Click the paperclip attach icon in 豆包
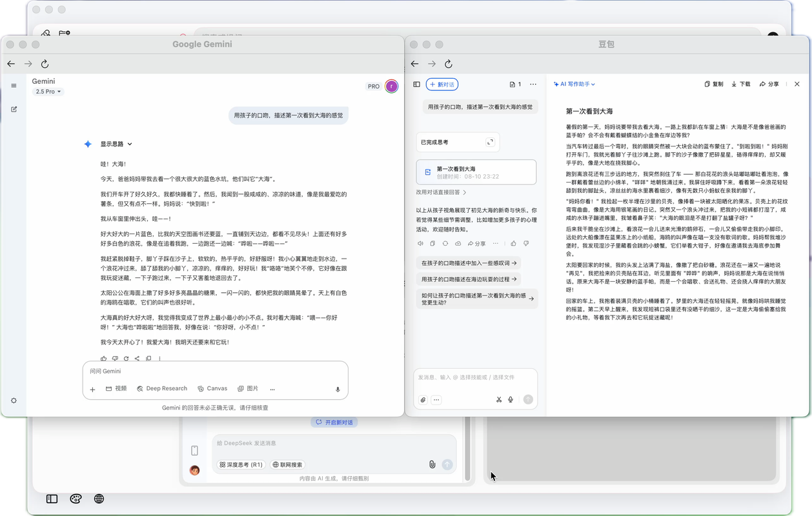 click(x=423, y=400)
